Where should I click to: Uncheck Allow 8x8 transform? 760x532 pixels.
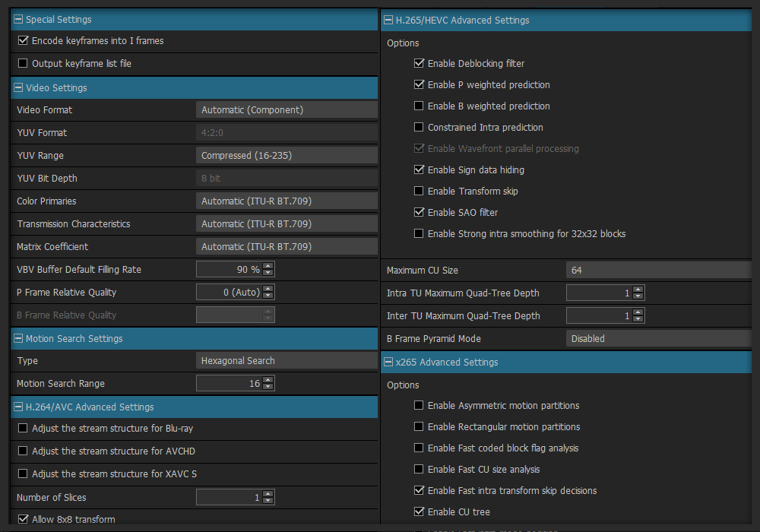tap(23, 519)
